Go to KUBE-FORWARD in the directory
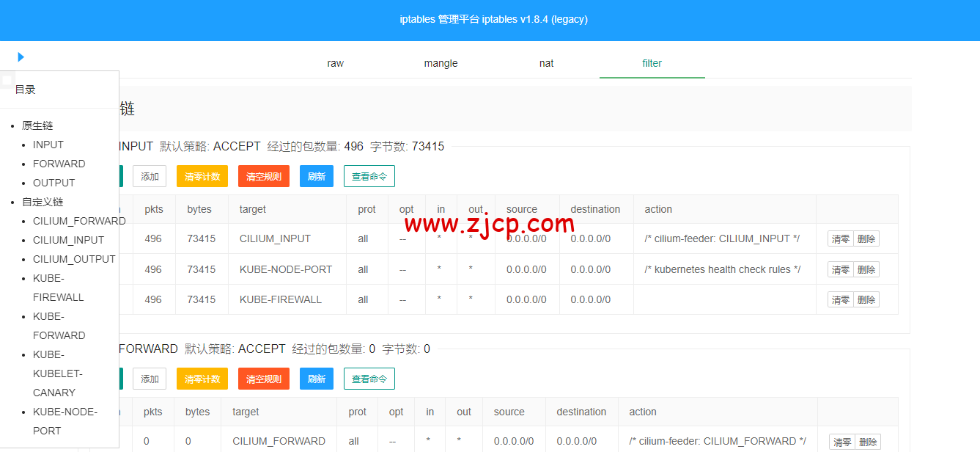 59,326
